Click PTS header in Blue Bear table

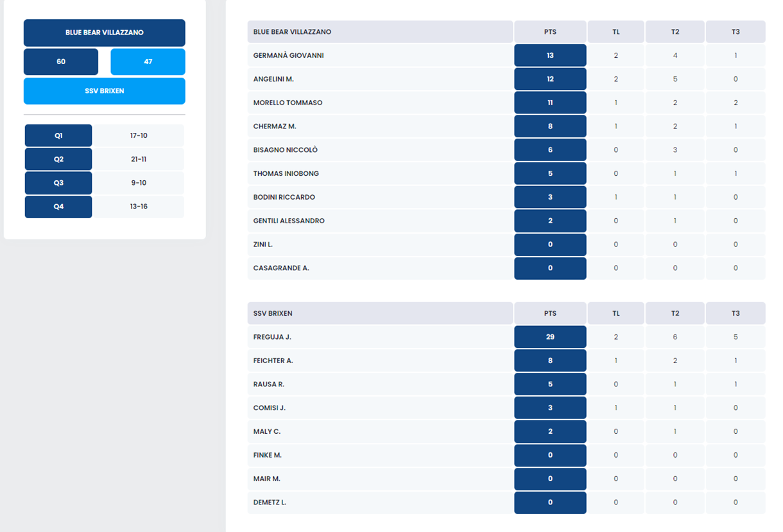click(x=550, y=31)
